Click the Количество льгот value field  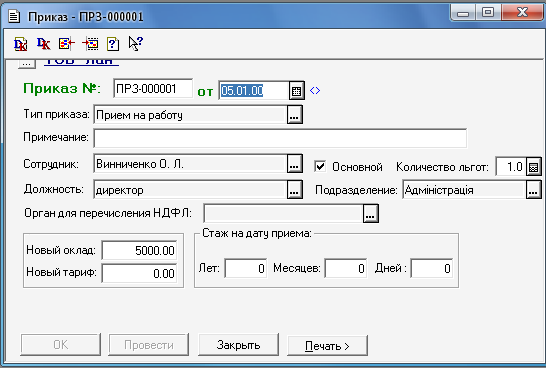pyautogui.click(x=511, y=167)
